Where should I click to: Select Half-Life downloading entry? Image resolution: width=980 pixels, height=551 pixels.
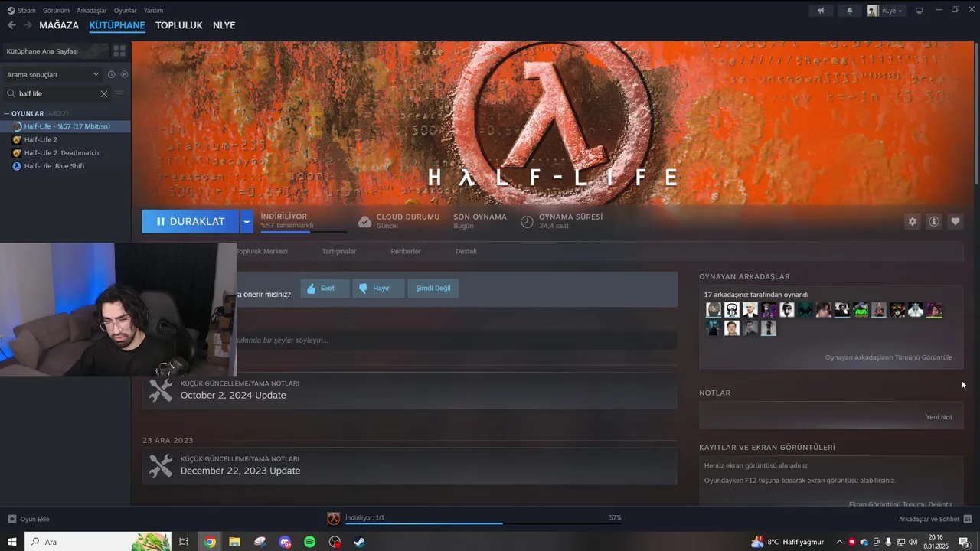coord(66,126)
